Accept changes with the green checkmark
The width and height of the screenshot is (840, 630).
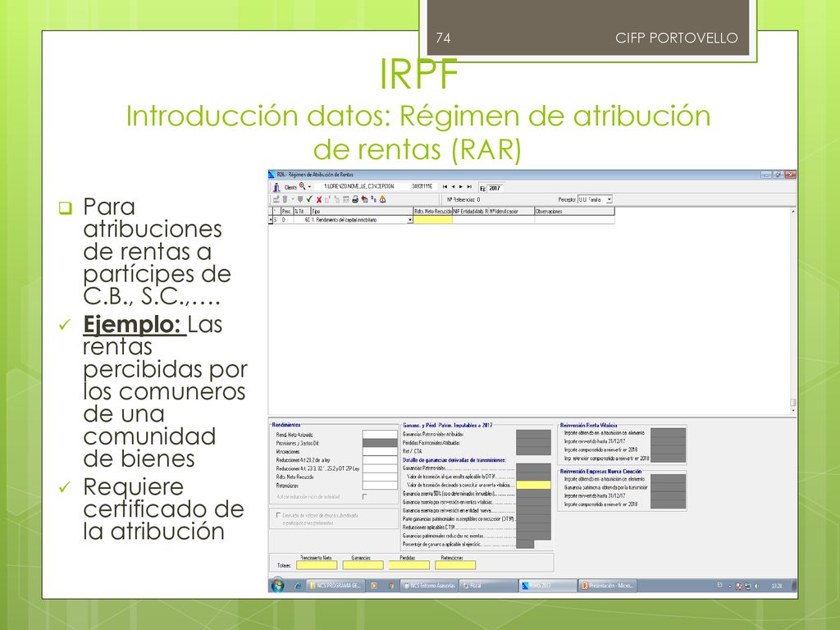pyautogui.click(x=309, y=199)
